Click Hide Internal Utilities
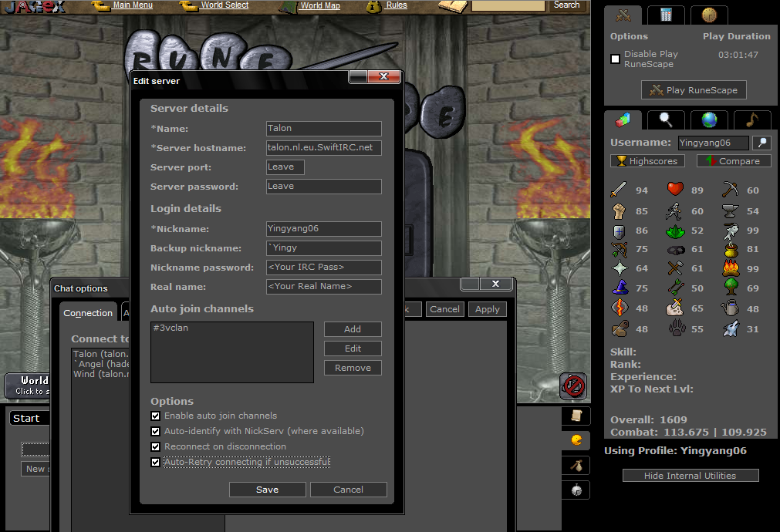The height and width of the screenshot is (532, 780). click(x=691, y=476)
